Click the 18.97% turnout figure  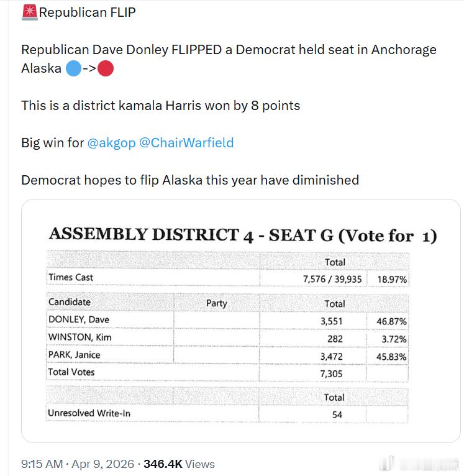[391, 280]
